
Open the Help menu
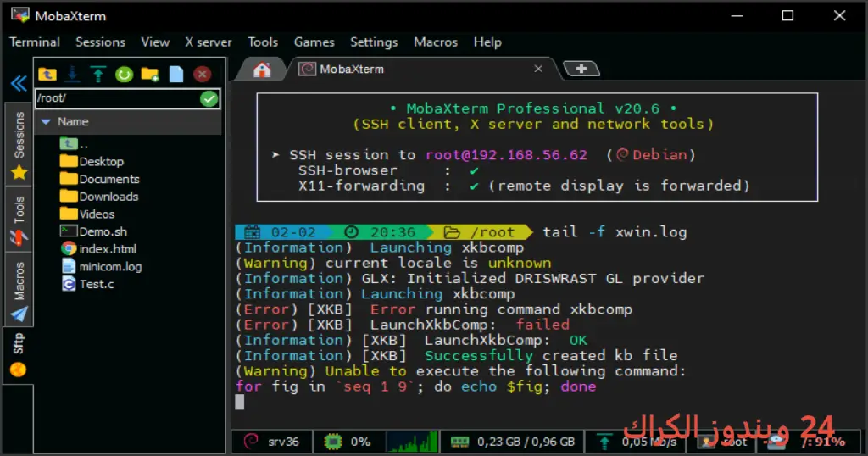pos(487,42)
